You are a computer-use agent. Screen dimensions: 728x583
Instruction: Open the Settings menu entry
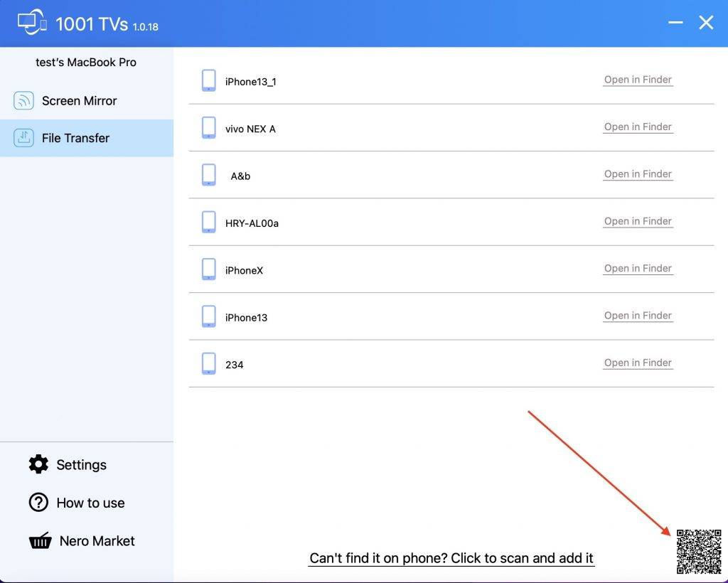point(68,464)
